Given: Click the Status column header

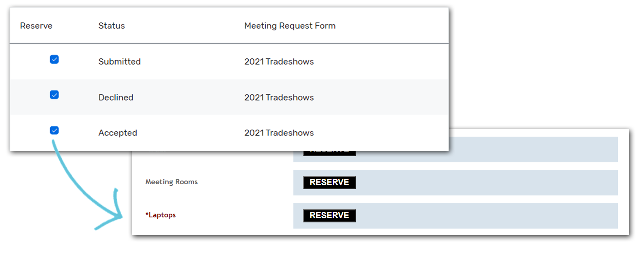Looking at the screenshot, I should [x=111, y=26].
